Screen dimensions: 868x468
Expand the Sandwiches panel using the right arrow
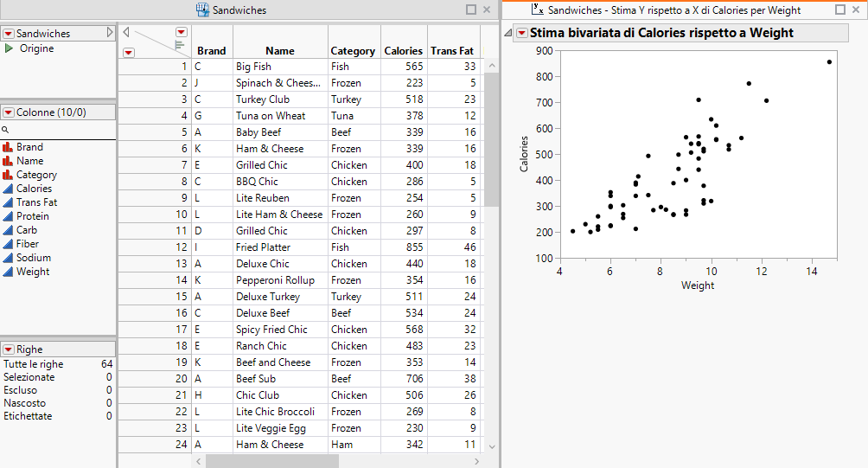point(110,33)
